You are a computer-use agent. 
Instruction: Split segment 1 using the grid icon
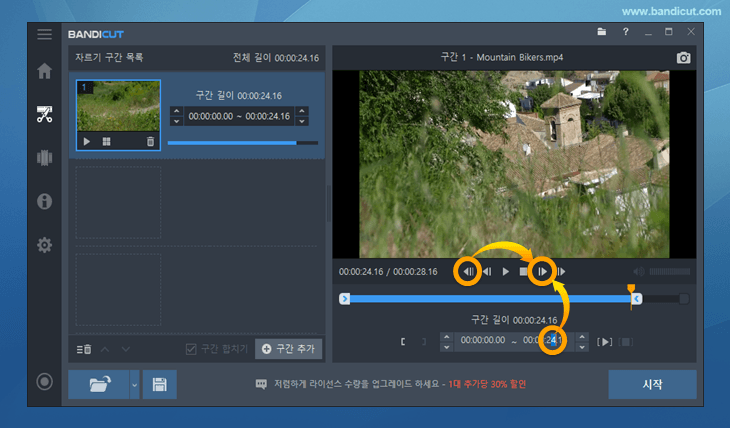coord(107,142)
